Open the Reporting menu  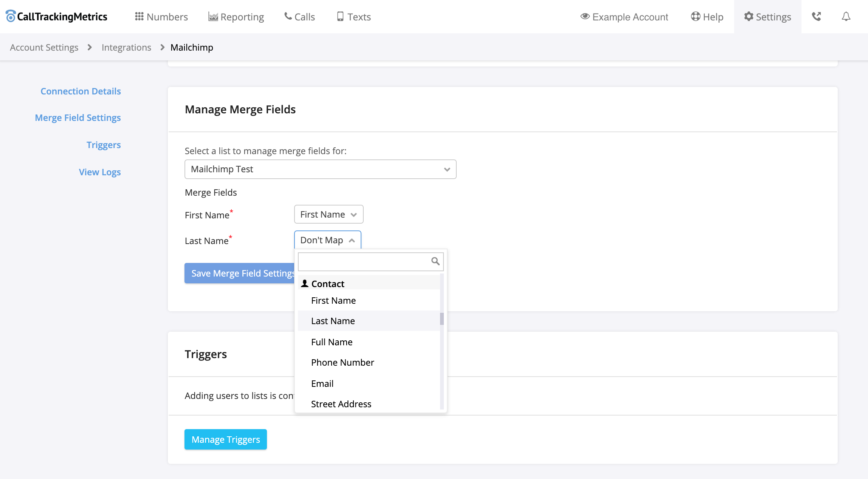pyautogui.click(x=236, y=17)
